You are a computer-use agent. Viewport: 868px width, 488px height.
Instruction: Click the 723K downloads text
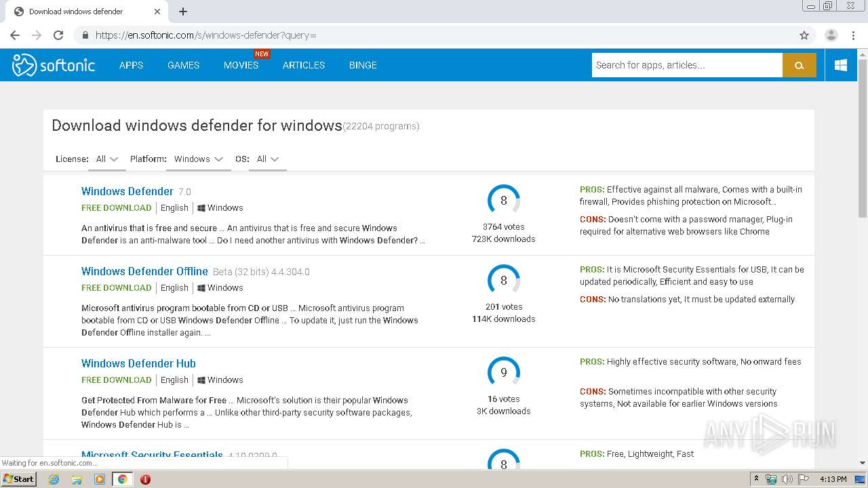pos(504,239)
